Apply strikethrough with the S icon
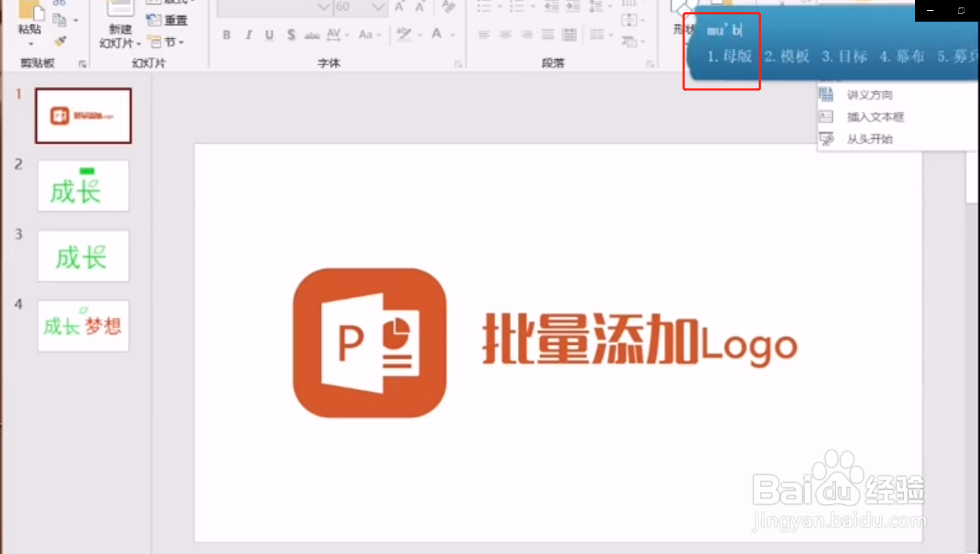Screen dimensions: 980x554 (291, 35)
